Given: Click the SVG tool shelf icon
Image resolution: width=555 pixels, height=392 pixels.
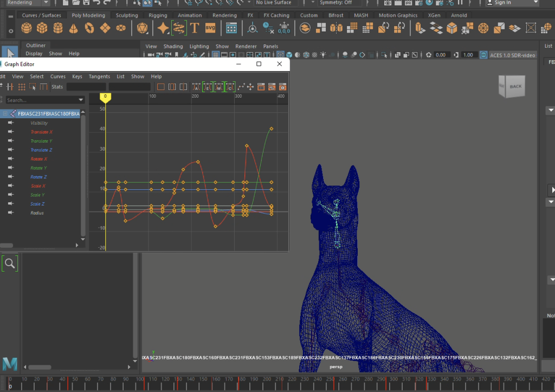Looking at the screenshot, I should pyautogui.click(x=210, y=28).
